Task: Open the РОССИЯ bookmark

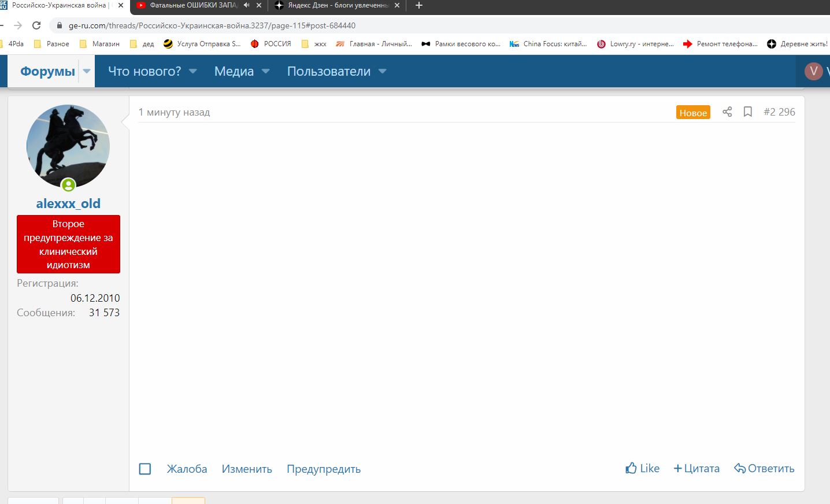Action: pos(271,44)
